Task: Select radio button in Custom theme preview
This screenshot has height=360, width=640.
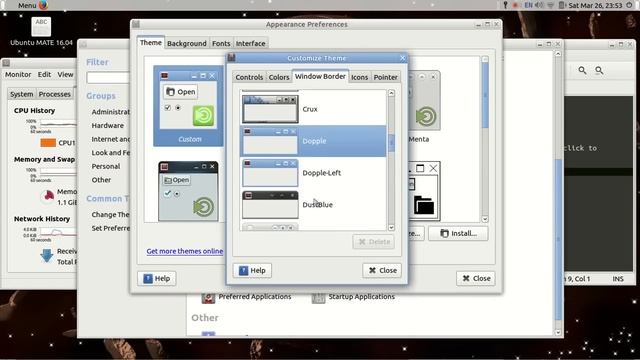Action: [x=178, y=108]
